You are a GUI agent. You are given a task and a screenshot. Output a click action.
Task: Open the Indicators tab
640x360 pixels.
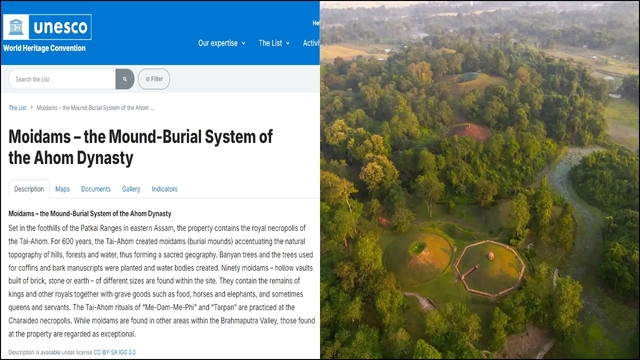point(164,189)
